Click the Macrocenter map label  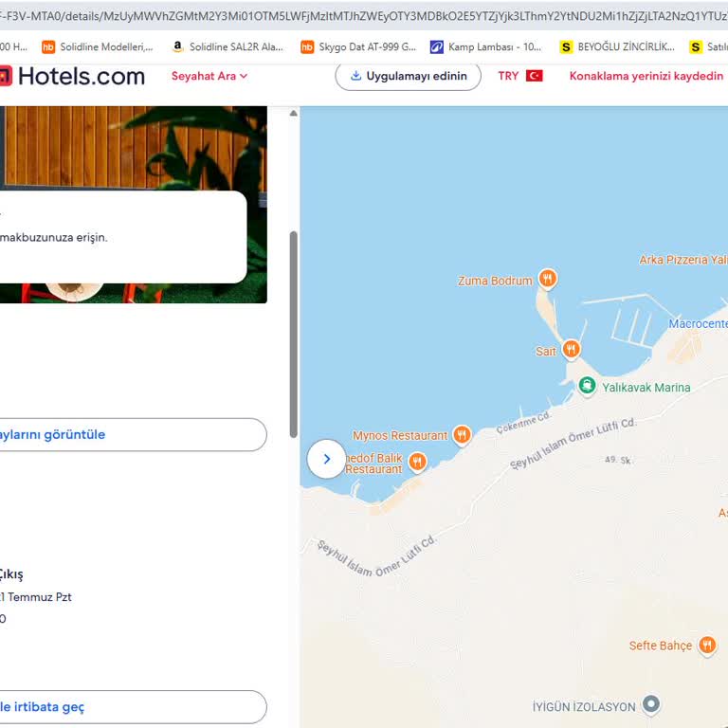pos(698,323)
